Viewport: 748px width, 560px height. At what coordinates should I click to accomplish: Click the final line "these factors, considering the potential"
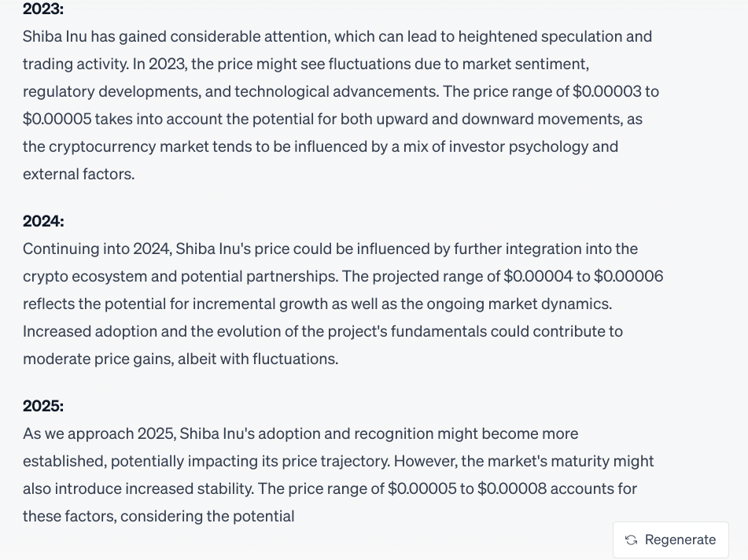(x=158, y=516)
